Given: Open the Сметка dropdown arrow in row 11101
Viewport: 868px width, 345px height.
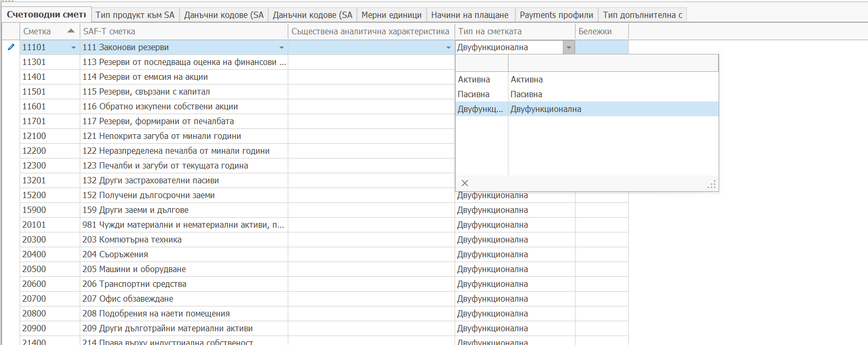Looking at the screenshot, I should coord(73,48).
